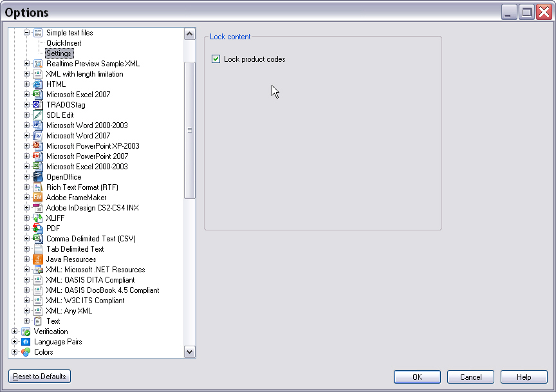Click the HTML file type icon
The height and width of the screenshot is (392, 556).
38,84
